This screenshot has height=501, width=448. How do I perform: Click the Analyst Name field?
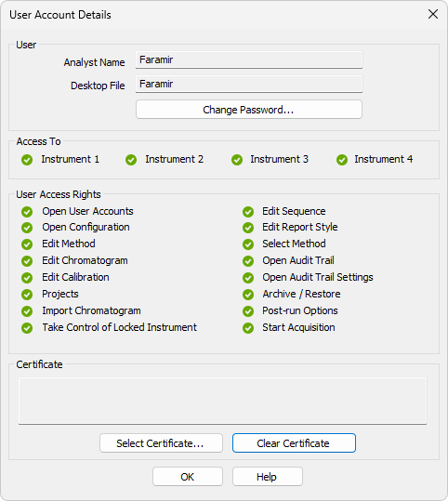(249, 59)
